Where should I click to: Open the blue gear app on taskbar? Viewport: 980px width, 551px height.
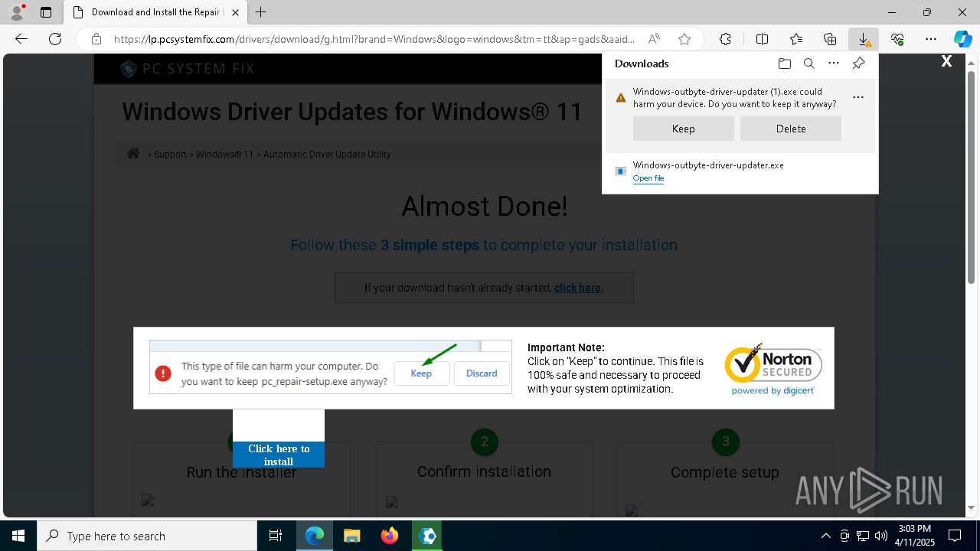coord(428,536)
